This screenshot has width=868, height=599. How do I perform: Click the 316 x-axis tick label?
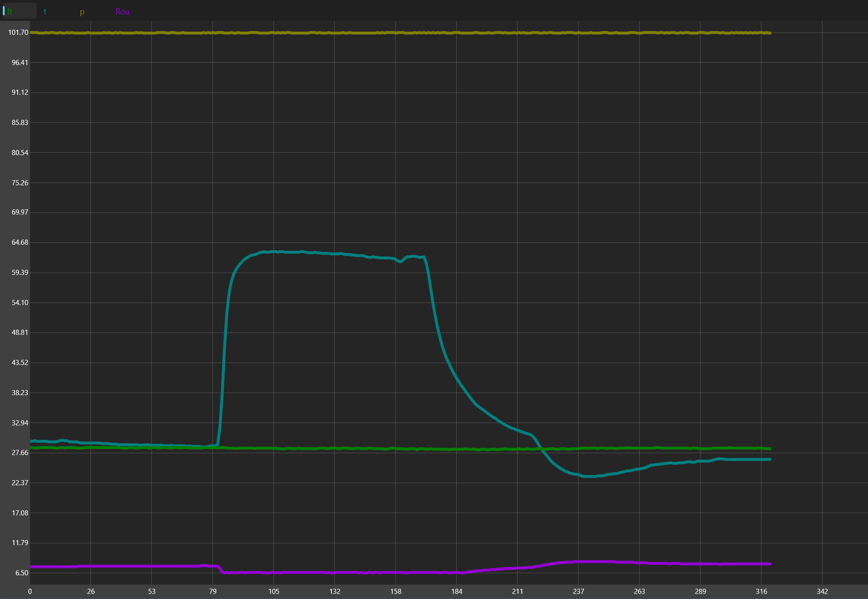[761, 592]
